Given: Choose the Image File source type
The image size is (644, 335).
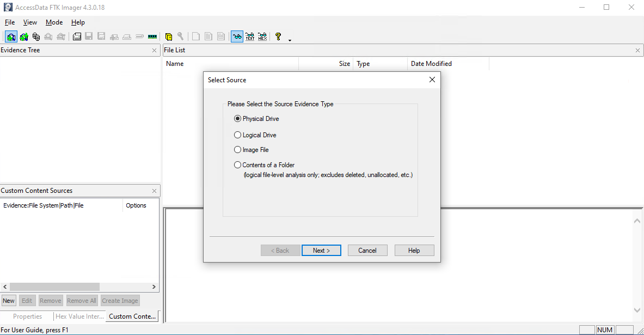Looking at the screenshot, I should (238, 150).
